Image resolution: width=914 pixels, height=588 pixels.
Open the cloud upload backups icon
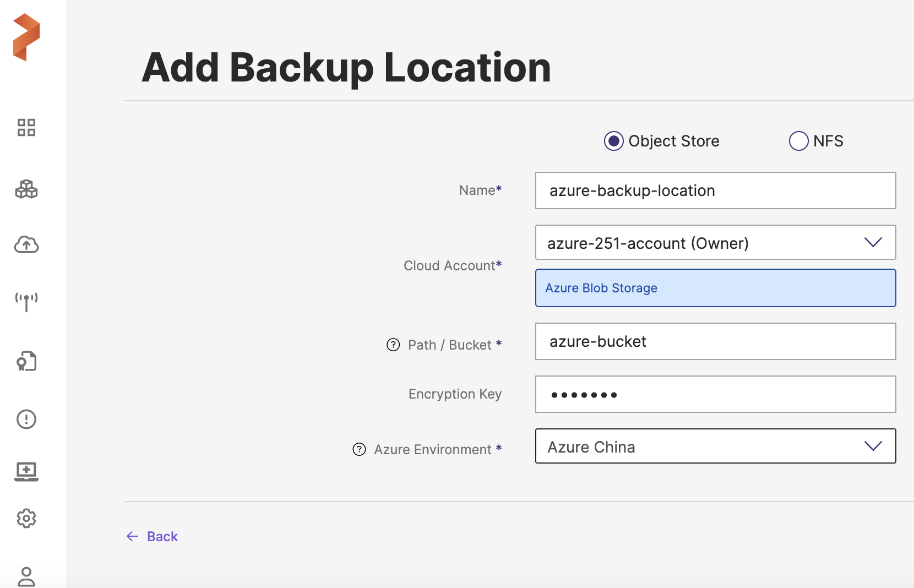(x=26, y=244)
